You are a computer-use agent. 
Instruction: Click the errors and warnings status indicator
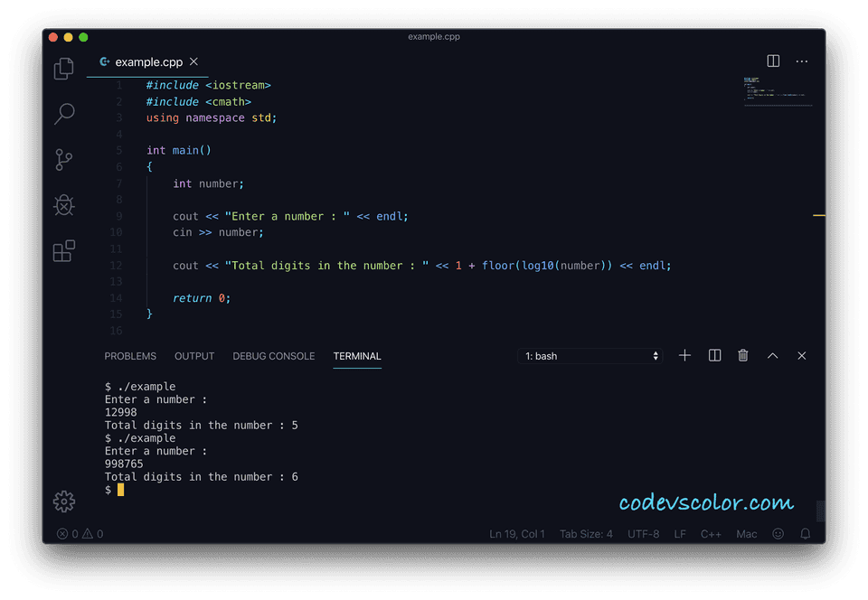click(x=80, y=533)
